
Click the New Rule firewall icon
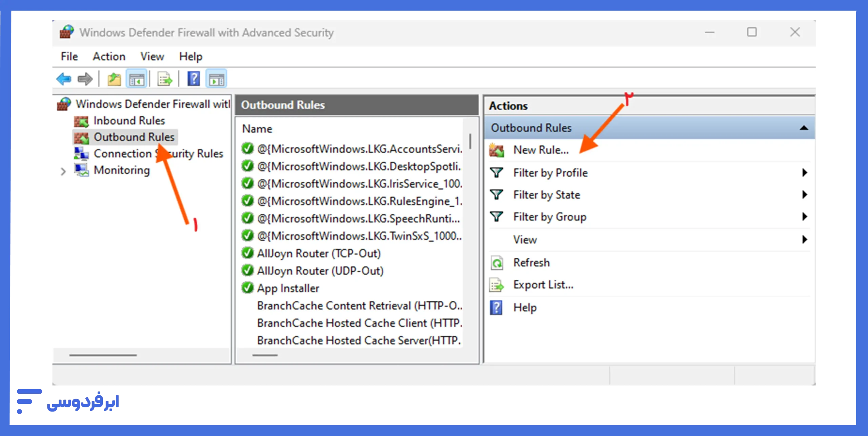[496, 150]
